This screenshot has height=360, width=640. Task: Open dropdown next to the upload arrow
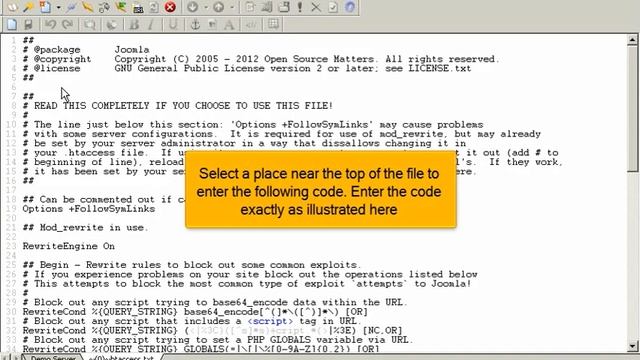coord(231,7)
